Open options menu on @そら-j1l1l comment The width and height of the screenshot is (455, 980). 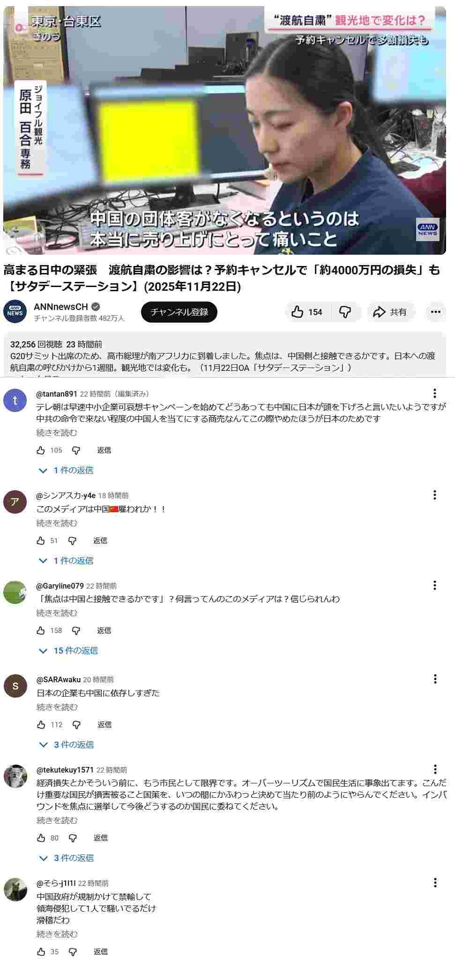435,883
